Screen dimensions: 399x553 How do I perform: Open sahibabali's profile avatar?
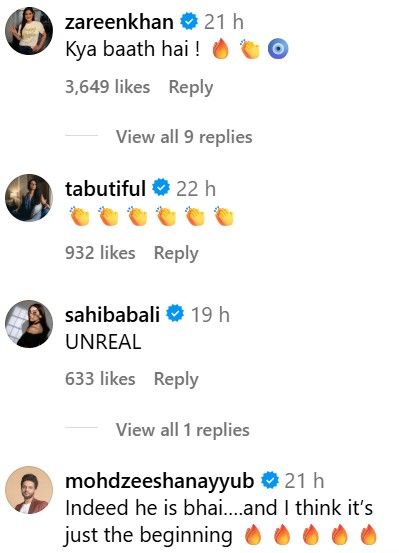point(29,324)
